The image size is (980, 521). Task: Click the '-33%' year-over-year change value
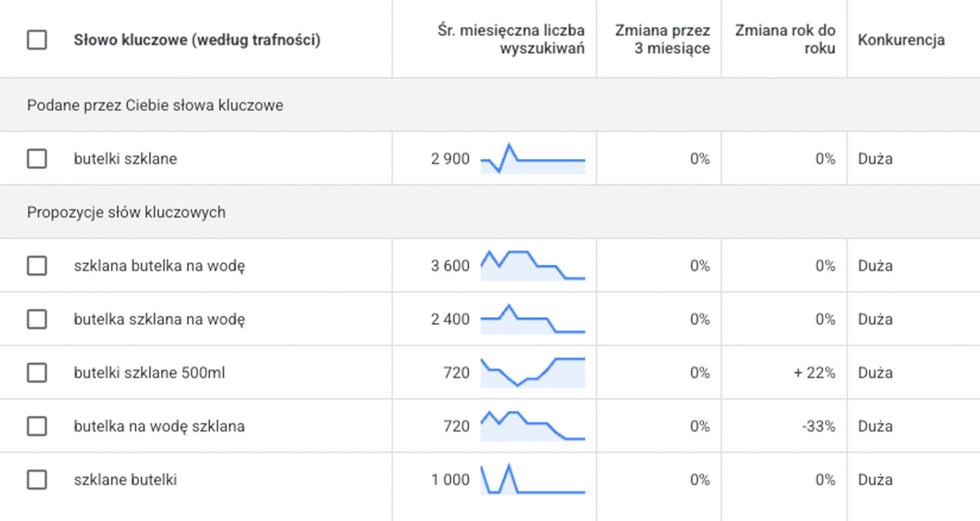[818, 426]
